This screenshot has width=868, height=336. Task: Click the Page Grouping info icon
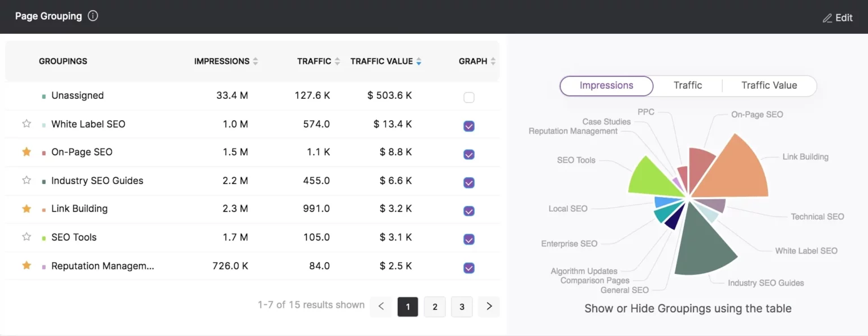click(x=93, y=16)
